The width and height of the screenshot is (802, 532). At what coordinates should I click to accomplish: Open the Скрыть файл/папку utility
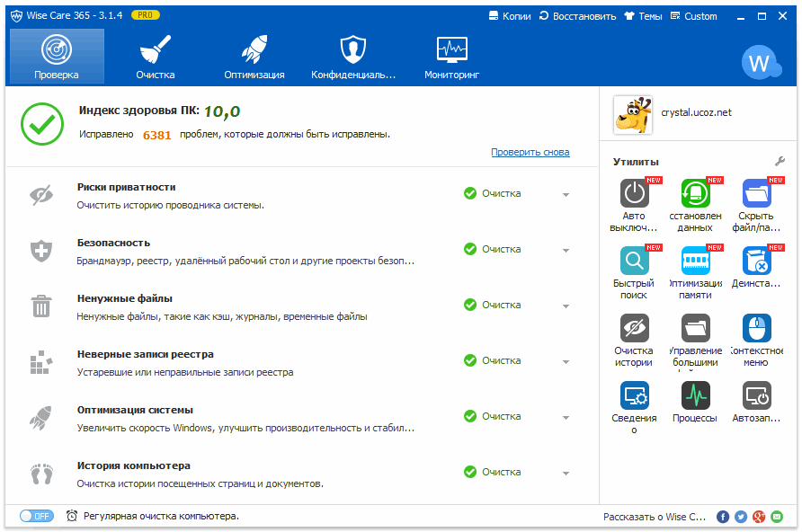point(756,194)
